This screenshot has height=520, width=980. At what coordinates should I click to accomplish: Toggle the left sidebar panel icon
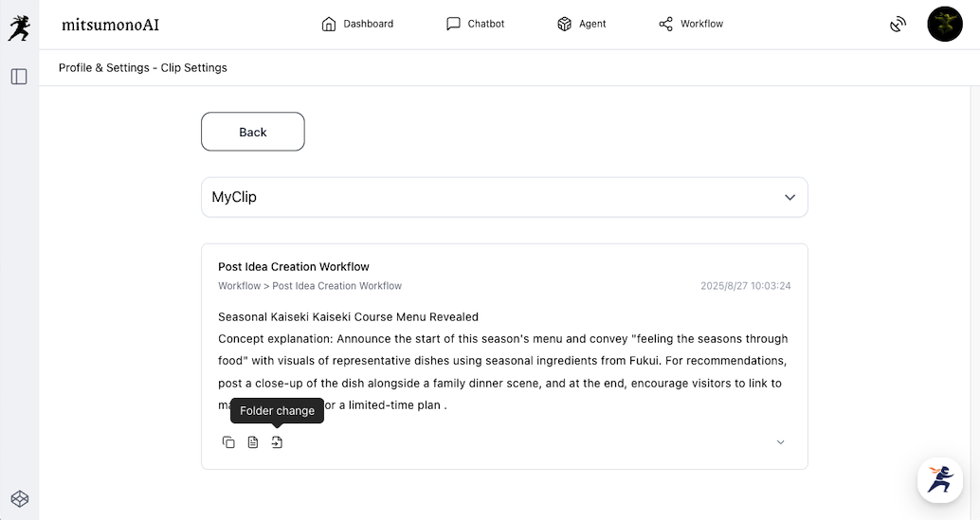point(19,77)
